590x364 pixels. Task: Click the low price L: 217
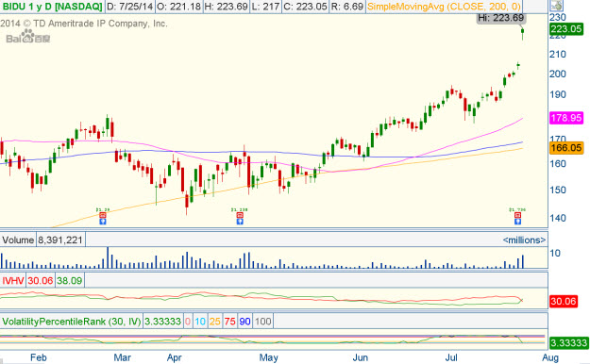click(265, 7)
